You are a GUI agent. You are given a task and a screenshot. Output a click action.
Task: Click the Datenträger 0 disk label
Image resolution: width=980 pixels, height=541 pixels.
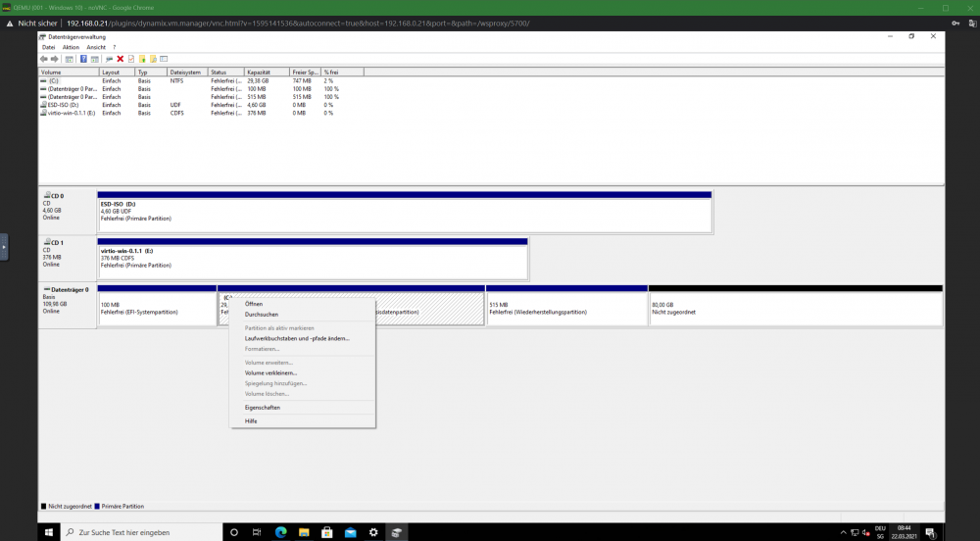[68, 306]
